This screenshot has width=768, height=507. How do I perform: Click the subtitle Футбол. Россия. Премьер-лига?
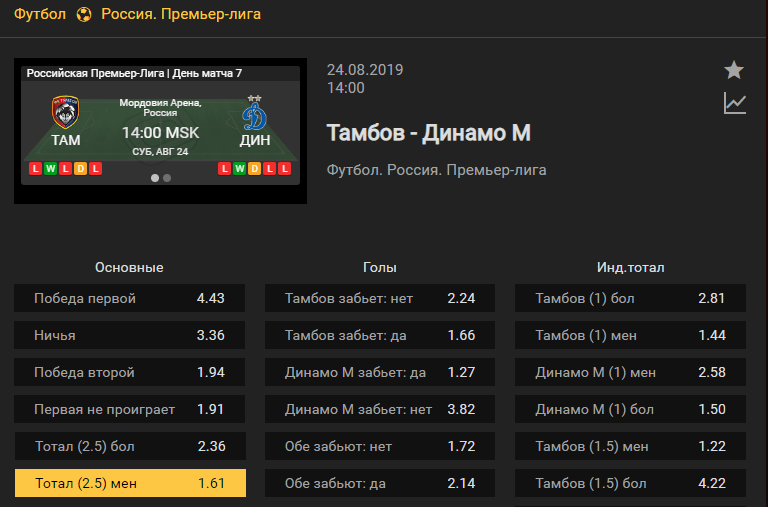(436, 170)
